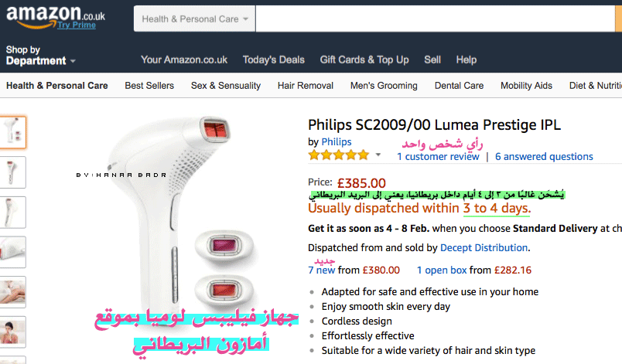Show the 7 new offers
The height and width of the screenshot is (364, 622).
pyautogui.click(x=322, y=270)
